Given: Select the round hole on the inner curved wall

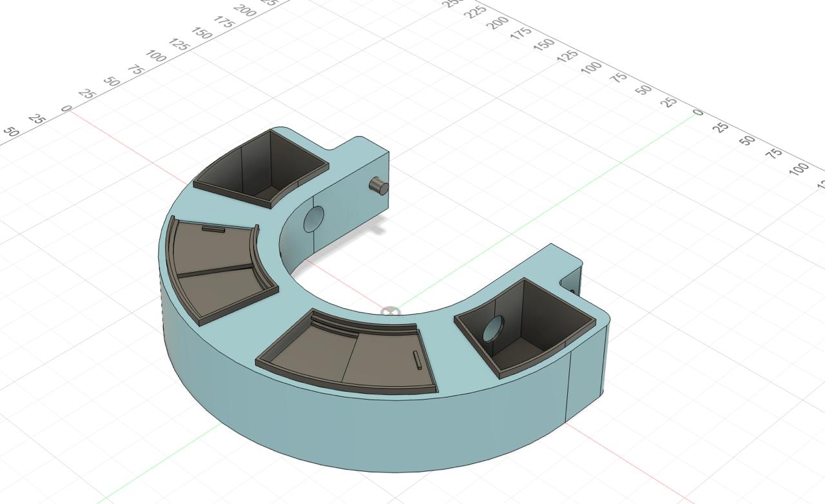Looking at the screenshot, I should [313, 219].
